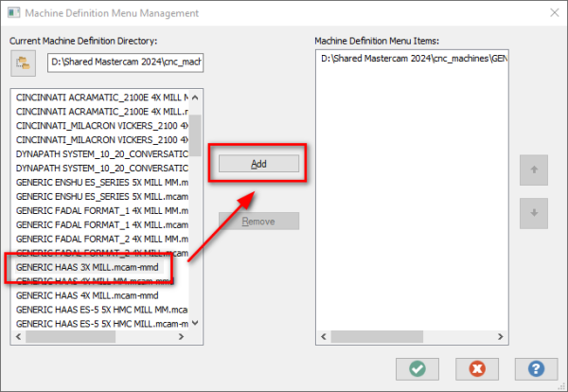Click the file list vertical scrollbar down arrow
Screen dimensions: 568x392
point(195,323)
